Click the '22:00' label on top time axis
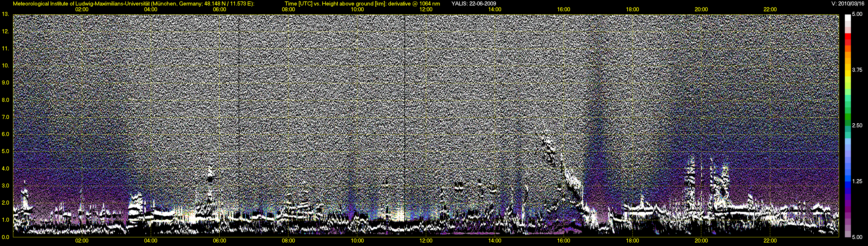 coord(770,10)
